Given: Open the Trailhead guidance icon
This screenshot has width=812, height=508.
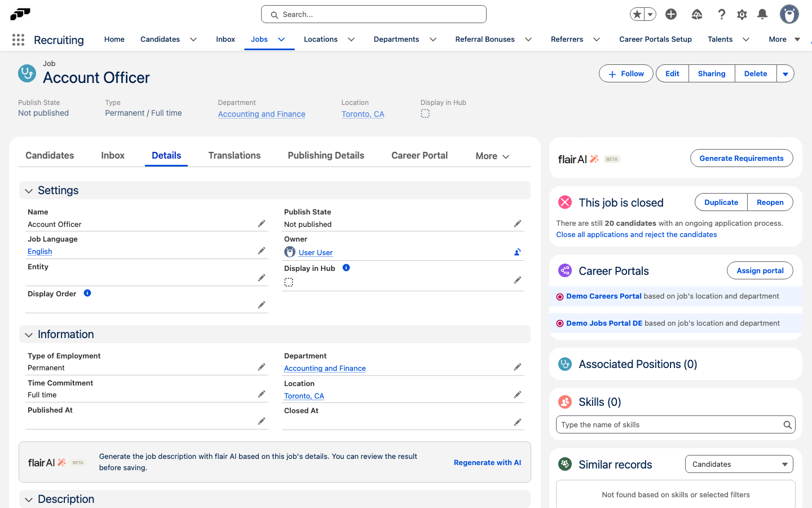Looking at the screenshot, I should 697,14.
